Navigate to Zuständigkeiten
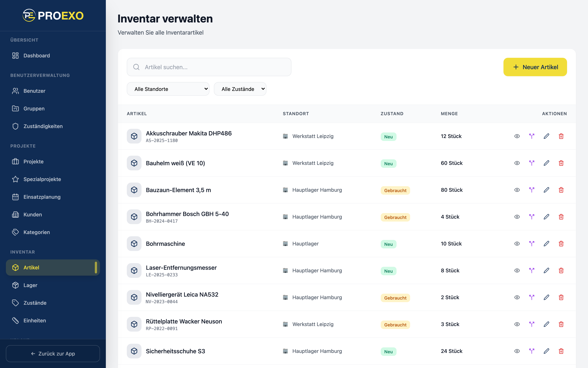 click(53, 126)
